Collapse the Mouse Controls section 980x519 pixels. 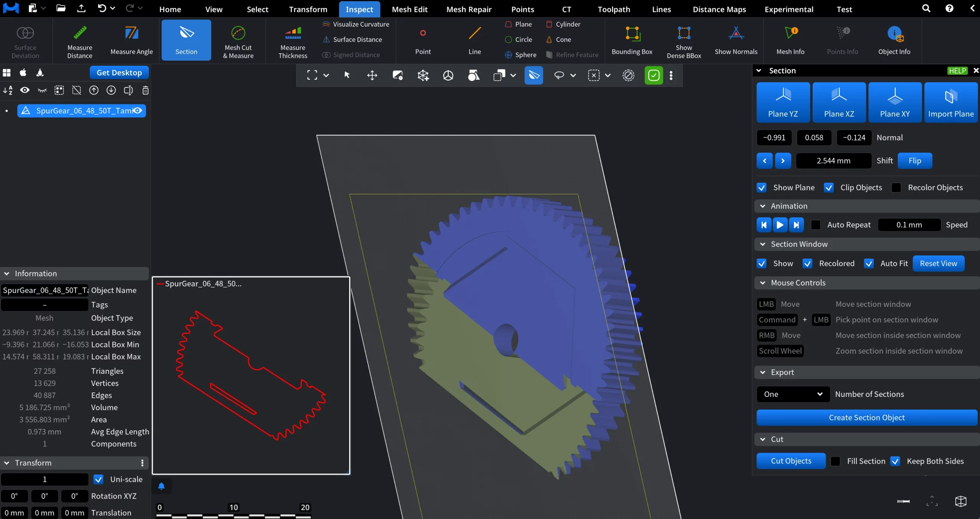(762, 283)
